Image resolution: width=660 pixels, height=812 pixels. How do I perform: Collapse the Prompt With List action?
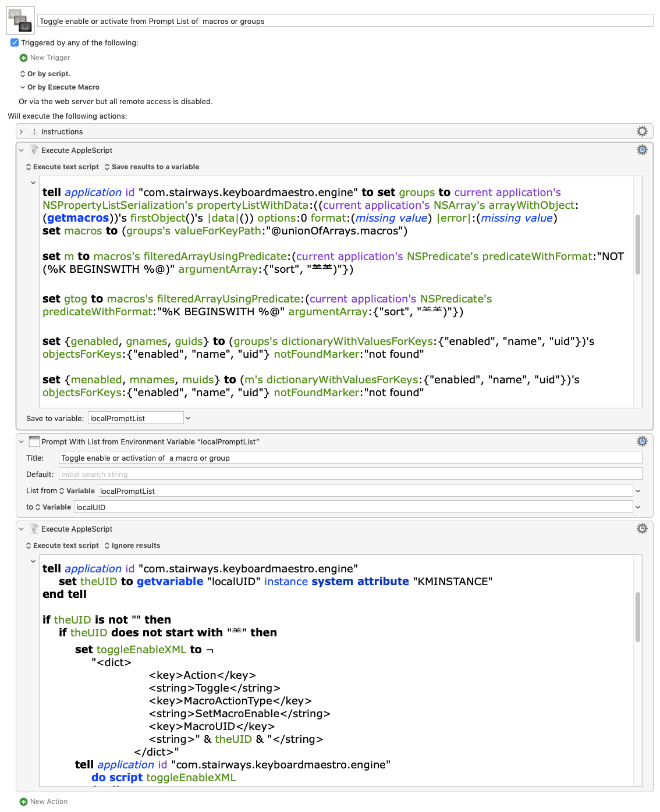coord(21,441)
